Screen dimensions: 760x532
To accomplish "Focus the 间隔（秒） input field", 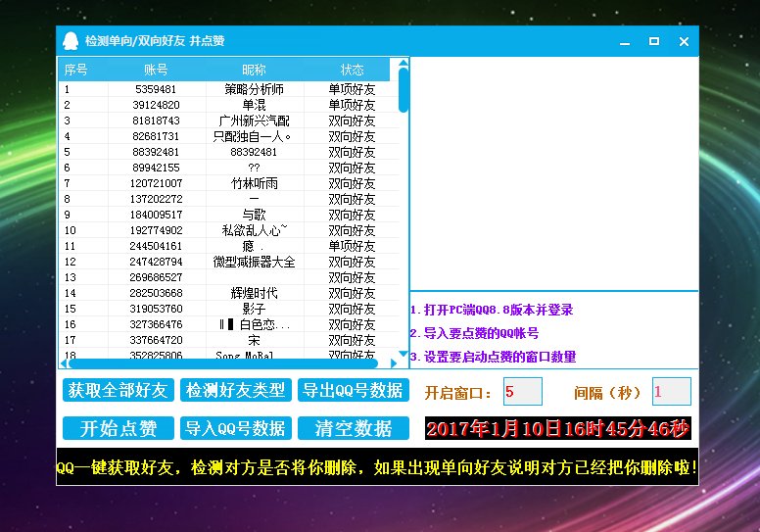I will (671, 391).
